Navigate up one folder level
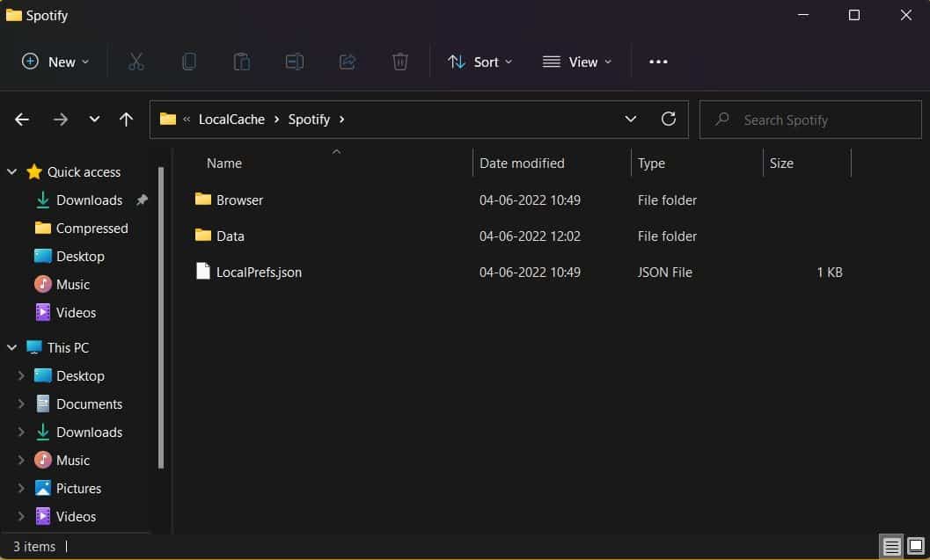This screenshot has height=560, width=930. (126, 119)
